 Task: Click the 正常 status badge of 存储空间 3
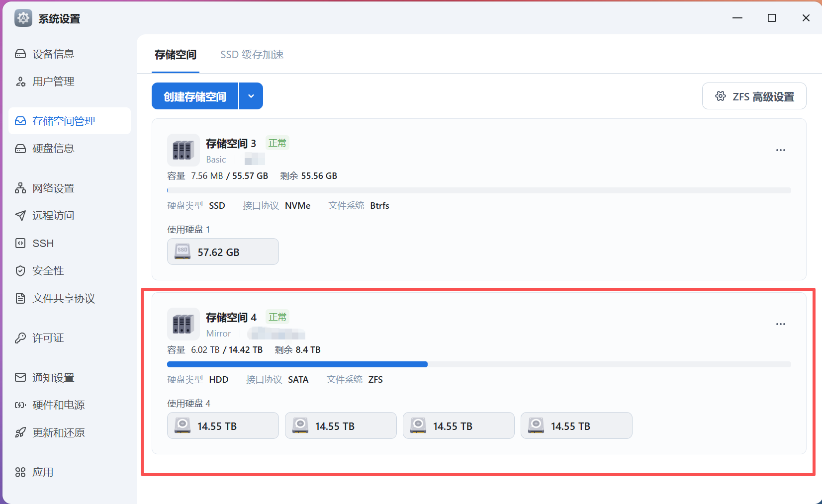277,143
